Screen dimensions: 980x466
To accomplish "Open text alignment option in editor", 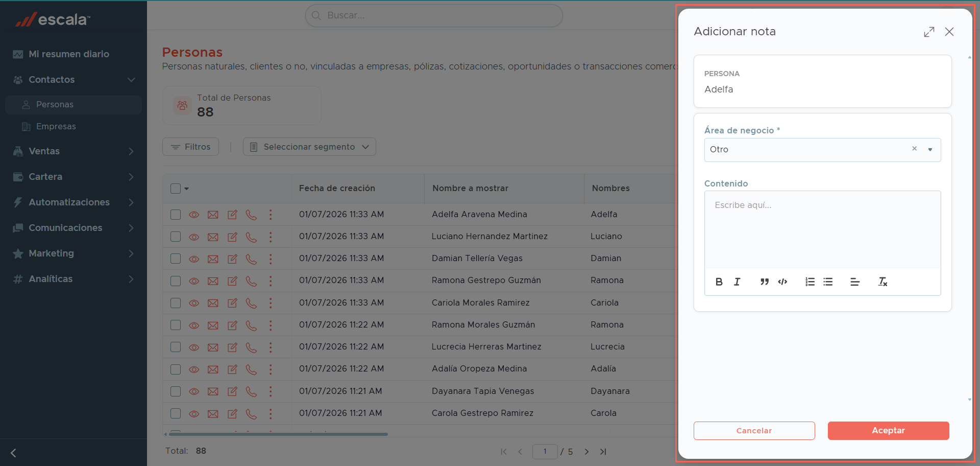I will coord(855,282).
